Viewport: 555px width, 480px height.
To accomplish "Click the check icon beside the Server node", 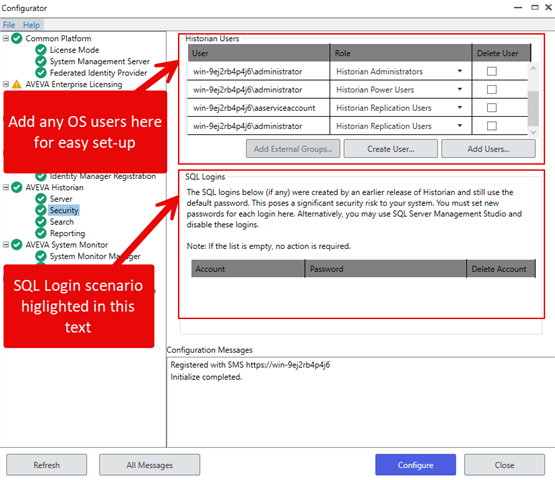I will (x=41, y=199).
